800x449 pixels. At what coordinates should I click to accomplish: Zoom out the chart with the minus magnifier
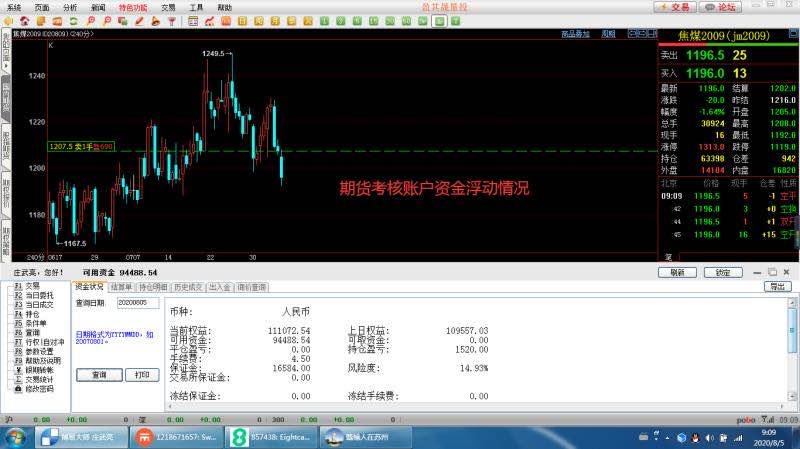pos(107,21)
